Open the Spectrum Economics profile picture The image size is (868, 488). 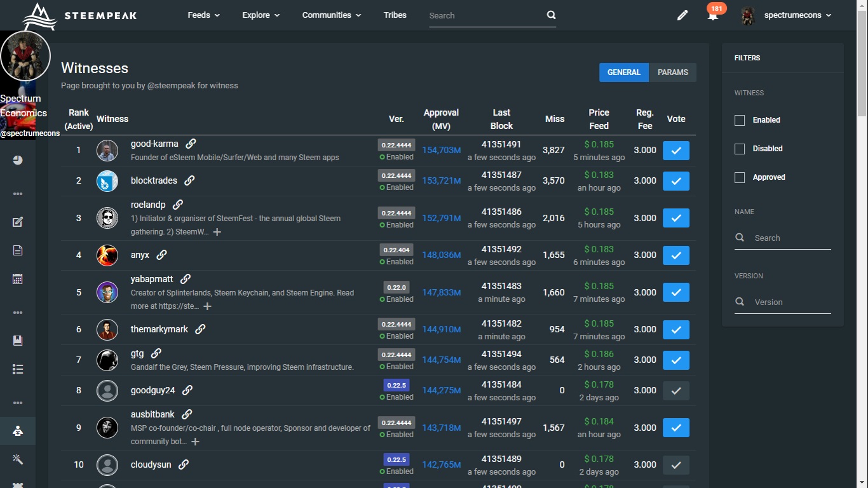25,56
